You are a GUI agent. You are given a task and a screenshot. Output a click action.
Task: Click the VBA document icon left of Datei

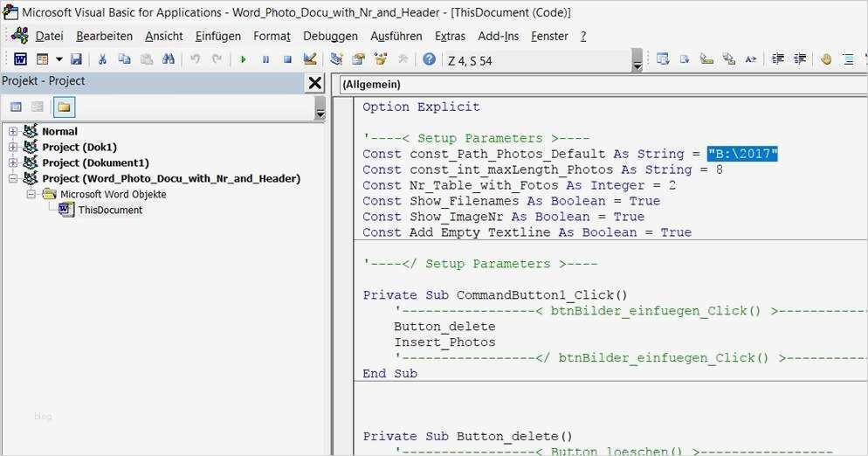[x=20, y=36]
